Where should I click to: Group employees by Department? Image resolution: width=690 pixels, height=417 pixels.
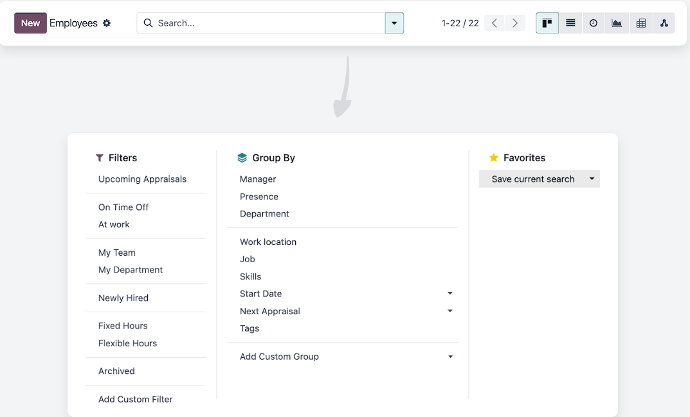[264, 214]
